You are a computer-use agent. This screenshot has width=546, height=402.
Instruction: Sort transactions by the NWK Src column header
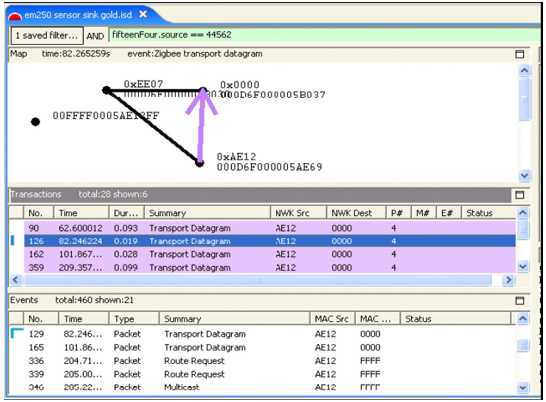tap(298, 213)
